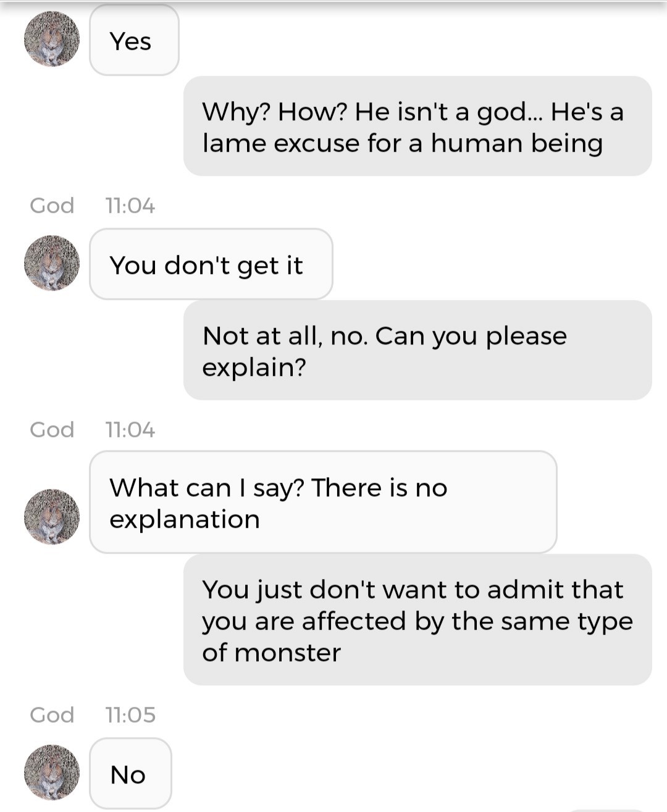
Task: Select the "Not at all, no" sent message
Action: [417, 351]
